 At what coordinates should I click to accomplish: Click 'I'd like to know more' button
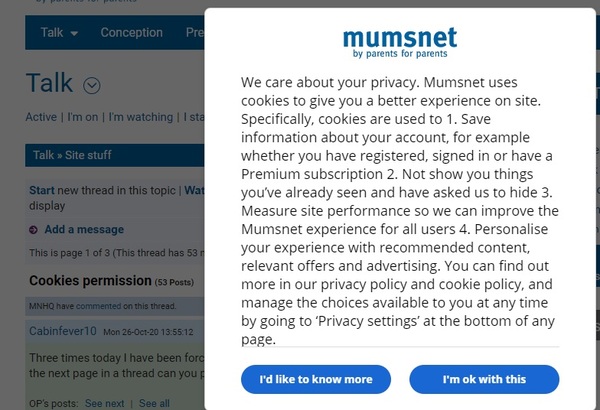click(315, 379)
